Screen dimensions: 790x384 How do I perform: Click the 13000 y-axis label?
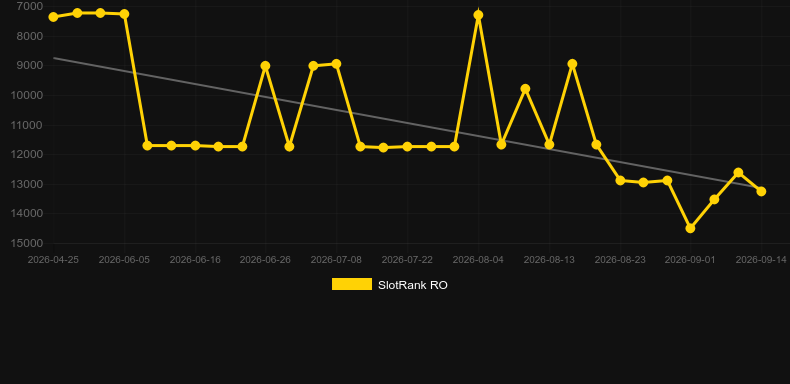click(27, 184)
